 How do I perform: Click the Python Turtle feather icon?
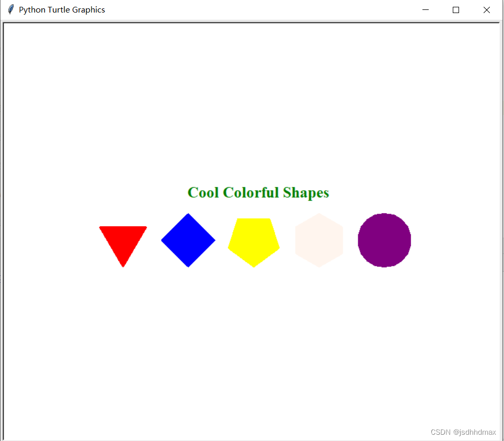coord(10,9)
